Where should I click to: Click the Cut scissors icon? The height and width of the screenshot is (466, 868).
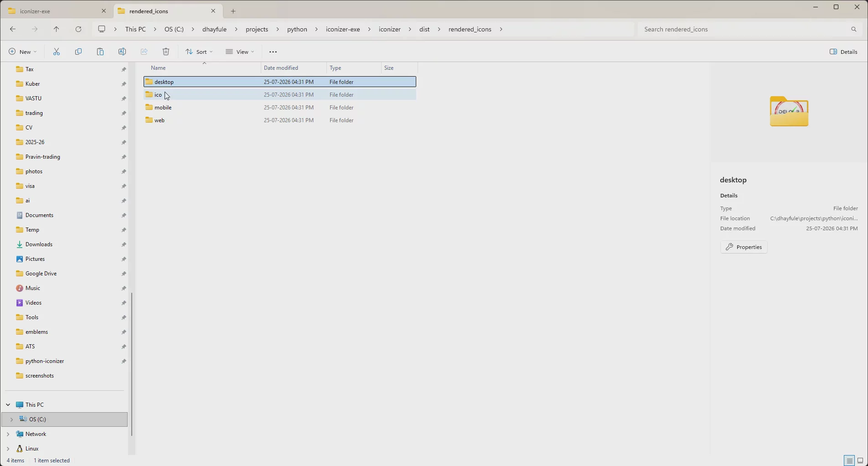(57, 52)
